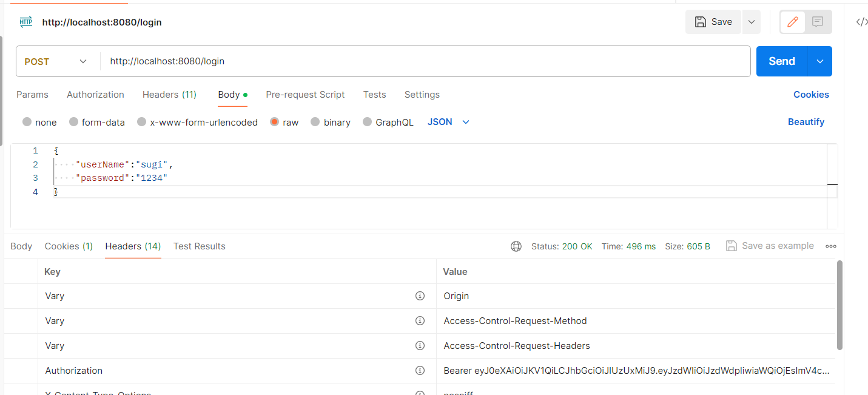Click the request URL input field
Screen dimensions: 868x395
click(x=425, y=61)
